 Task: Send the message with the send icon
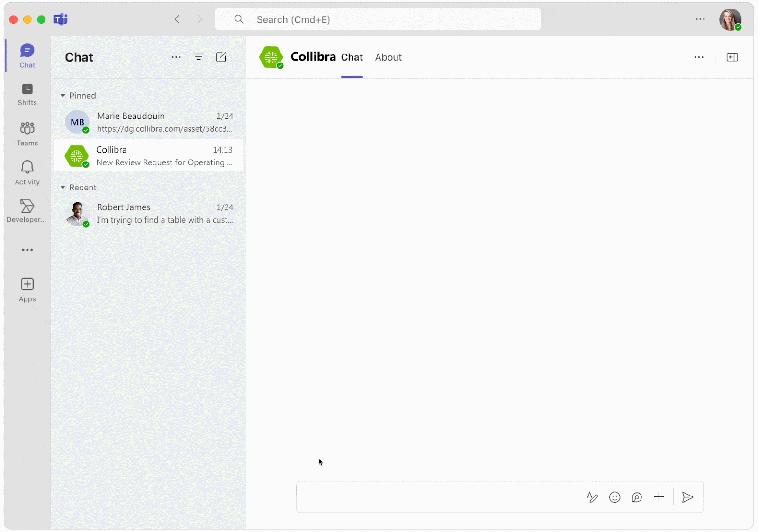[x=687, y=497]
